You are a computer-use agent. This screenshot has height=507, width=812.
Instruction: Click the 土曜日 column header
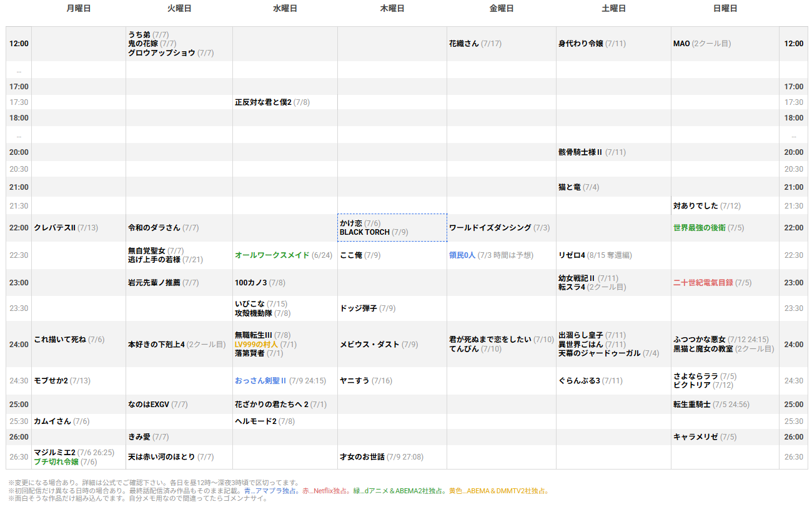pos(613,9)
